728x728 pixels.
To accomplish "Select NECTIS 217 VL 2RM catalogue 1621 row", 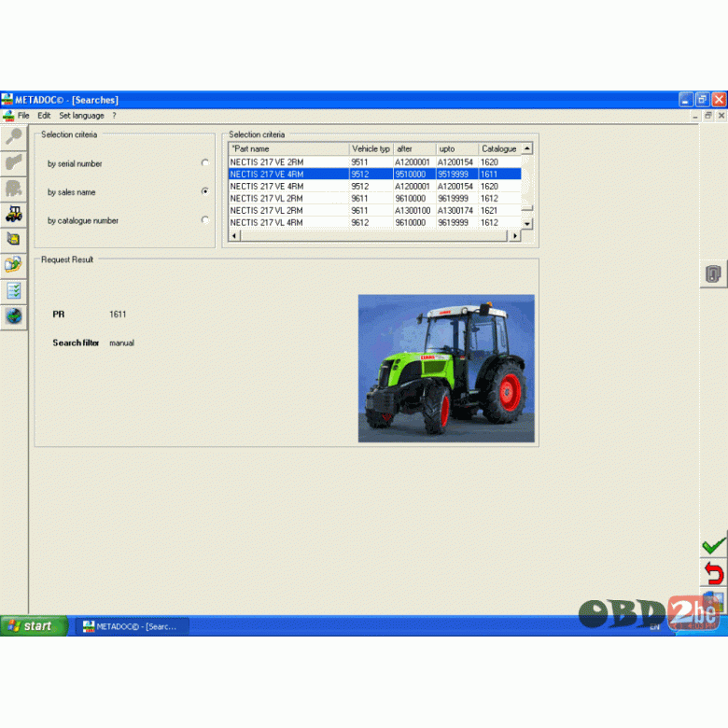I will pos(374,210).
